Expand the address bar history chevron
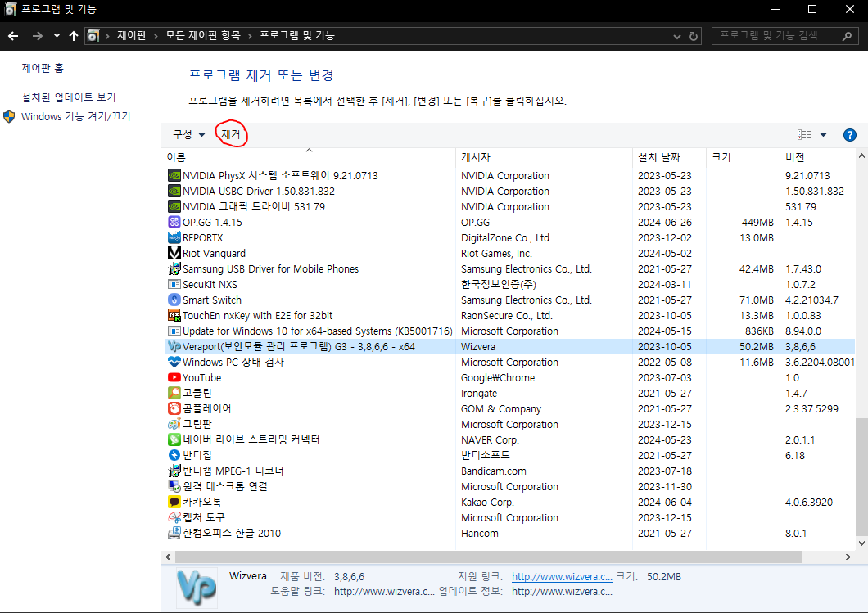Viewport: 868px width, 613px height. [676, 35]
